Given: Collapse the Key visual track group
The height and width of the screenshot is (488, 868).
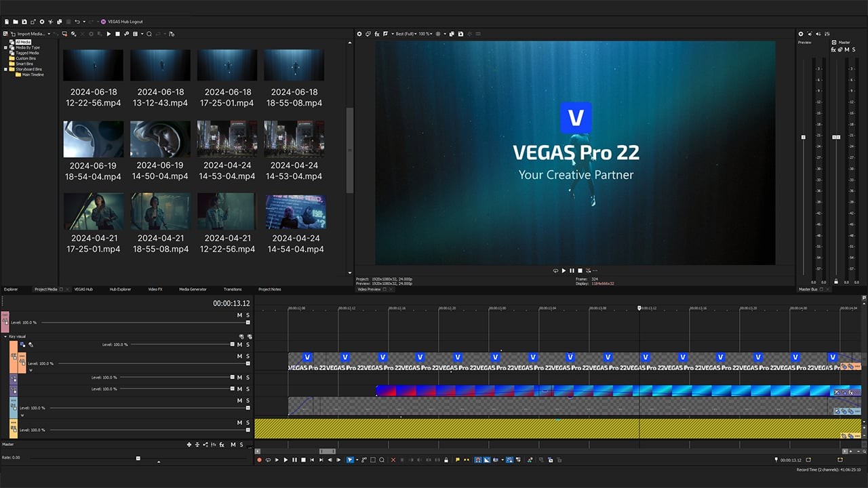Looking at the screenshot, I should (5, 336).
